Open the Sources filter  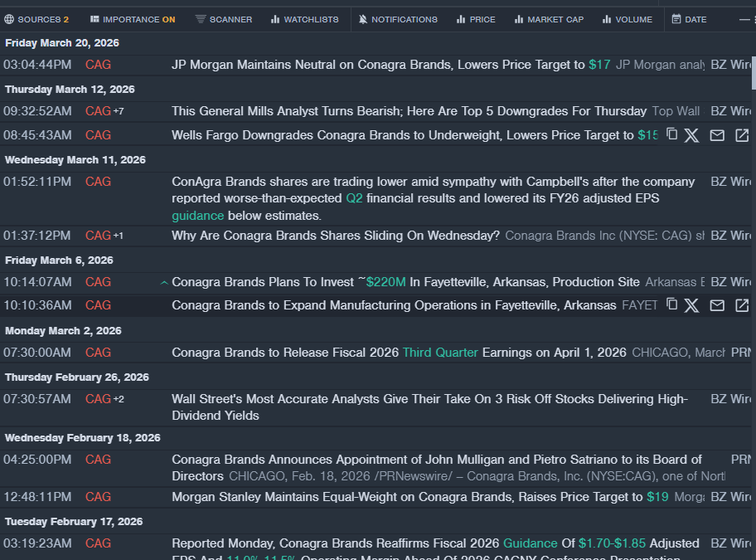coord(36,19)
